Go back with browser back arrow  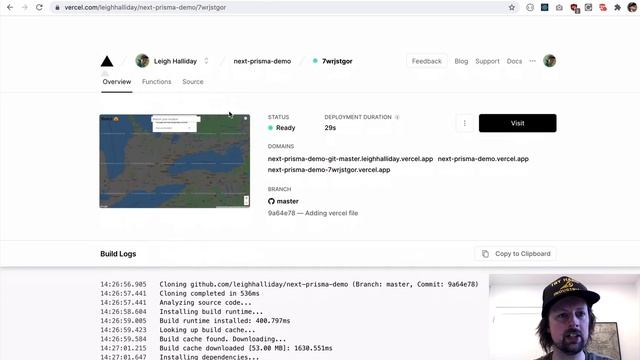click(10, 7)
